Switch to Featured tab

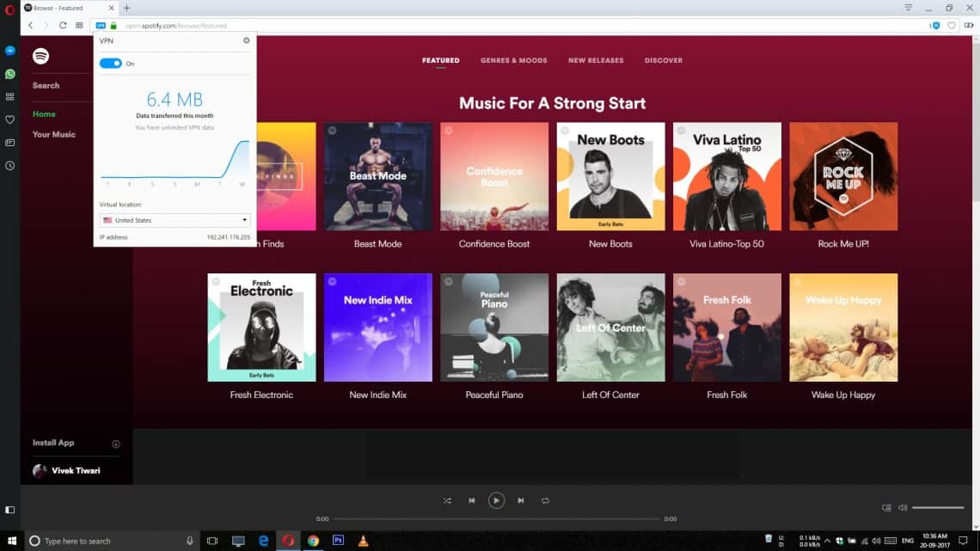(441, 60)
